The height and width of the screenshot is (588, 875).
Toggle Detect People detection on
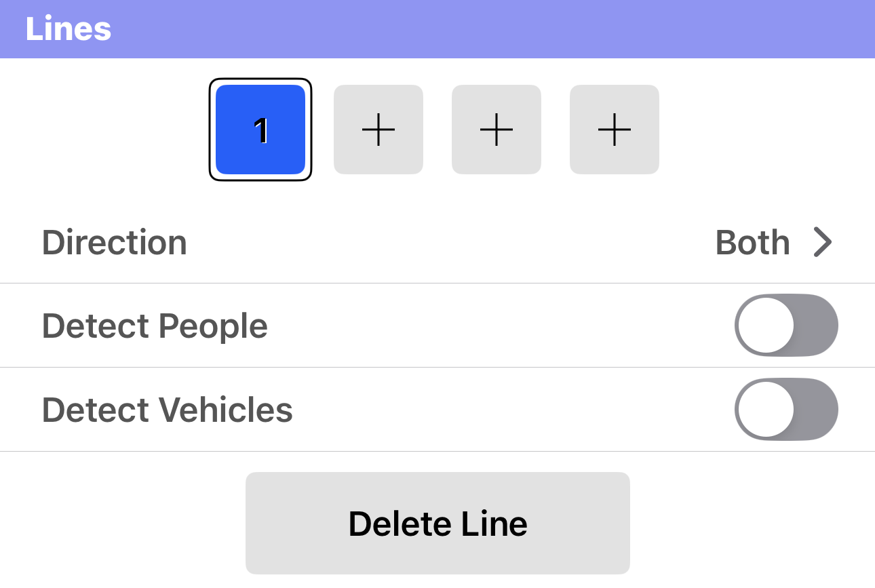click(786, 325)
